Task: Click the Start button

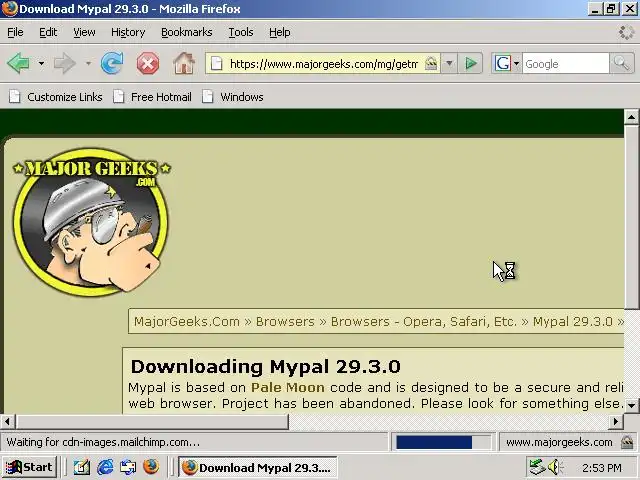Action: [29, 467]
